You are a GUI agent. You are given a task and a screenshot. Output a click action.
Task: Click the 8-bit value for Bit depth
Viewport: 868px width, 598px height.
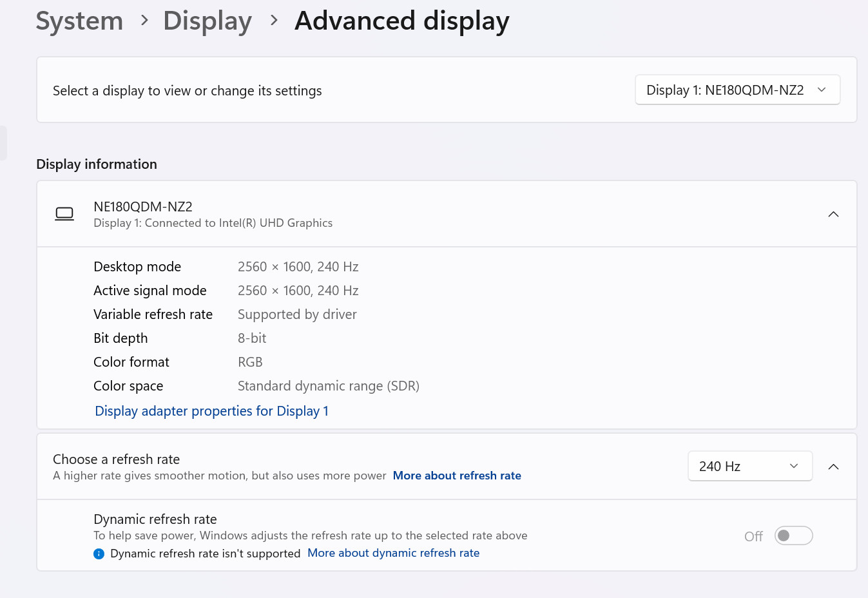click(x=252, y=338)
